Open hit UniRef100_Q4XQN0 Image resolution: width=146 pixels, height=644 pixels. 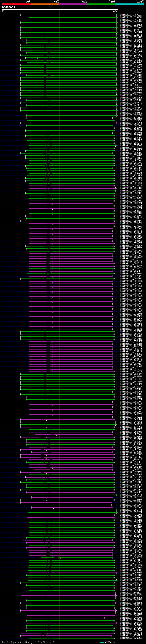point(131,628)
